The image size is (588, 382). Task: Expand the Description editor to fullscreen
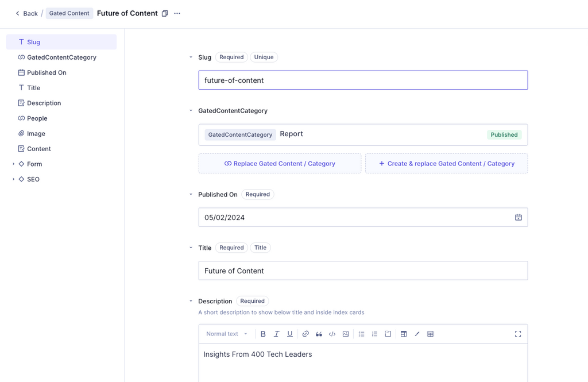click(x=518, y=334)
